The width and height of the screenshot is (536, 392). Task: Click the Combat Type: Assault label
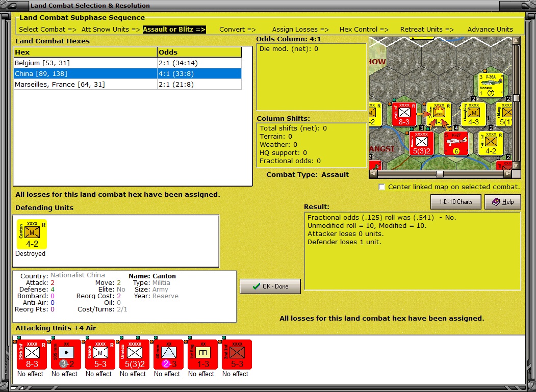click(x=308, y=175)
